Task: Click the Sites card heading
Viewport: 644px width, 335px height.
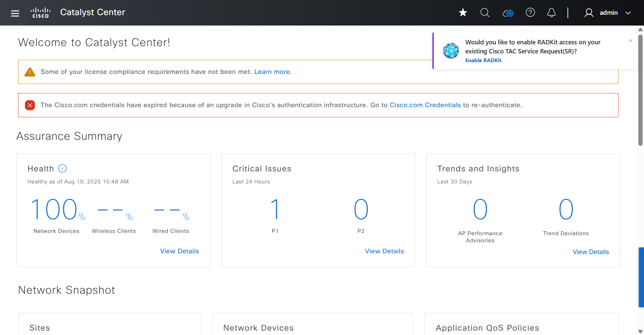Action: pos(40,328)
